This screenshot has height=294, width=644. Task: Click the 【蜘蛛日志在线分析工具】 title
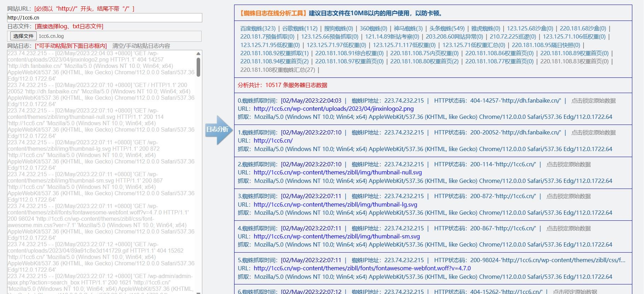(273, 13)
